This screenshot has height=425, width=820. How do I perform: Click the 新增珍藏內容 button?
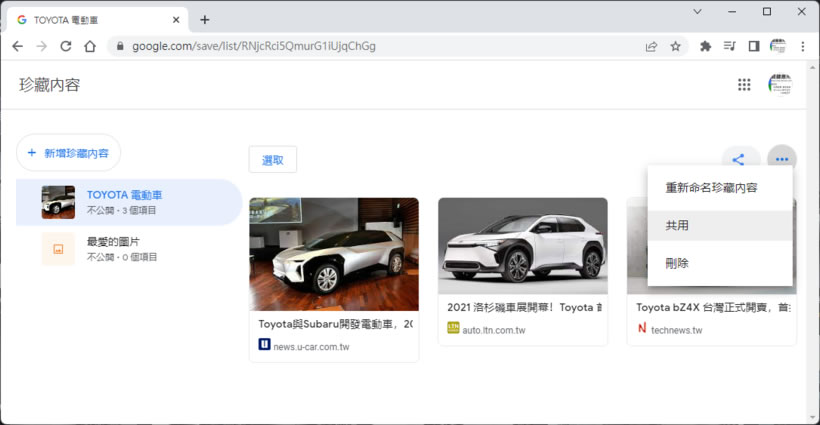click(x=69, y=153)
